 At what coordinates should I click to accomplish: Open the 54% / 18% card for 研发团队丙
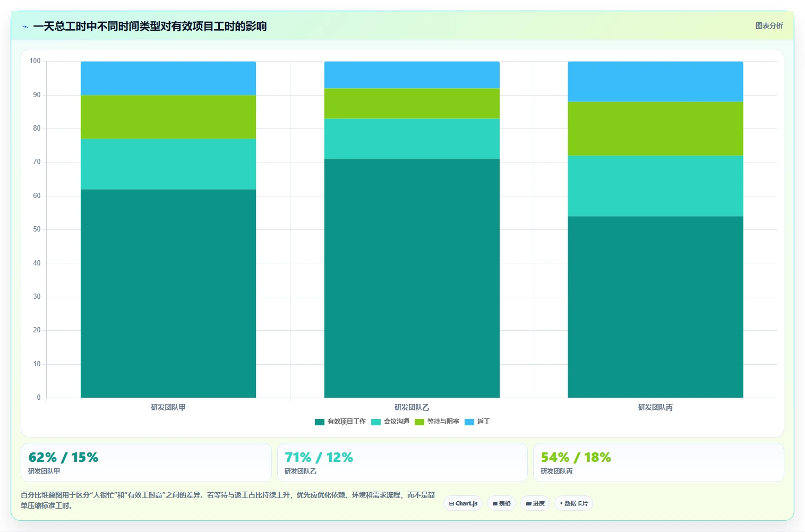click(658, 462)
